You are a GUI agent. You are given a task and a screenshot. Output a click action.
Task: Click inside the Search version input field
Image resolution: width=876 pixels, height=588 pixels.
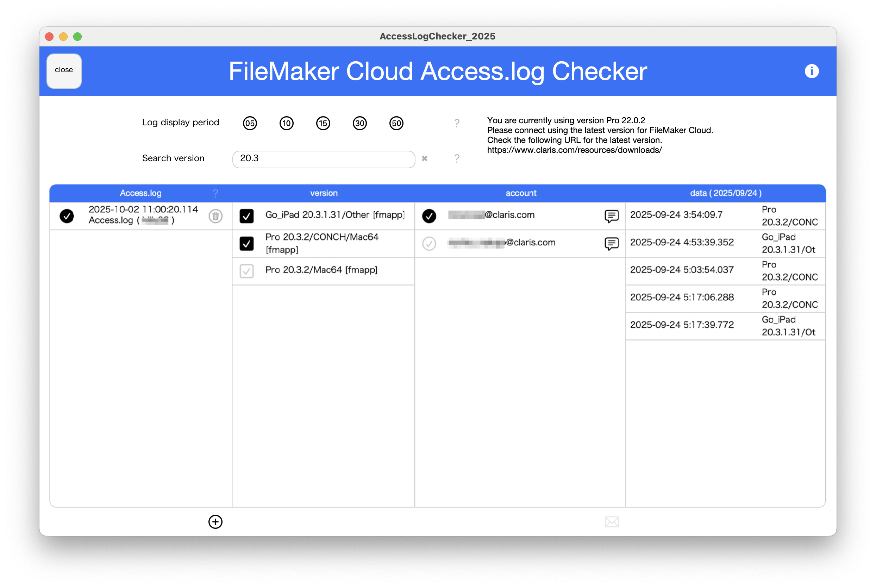click(x=323, y=159)
